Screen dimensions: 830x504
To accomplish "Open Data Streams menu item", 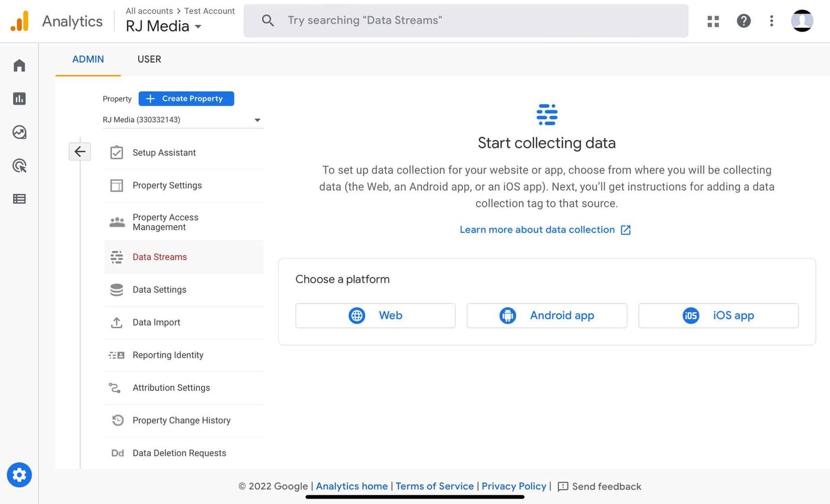I will pyautogui.click(x=184, y=257).
